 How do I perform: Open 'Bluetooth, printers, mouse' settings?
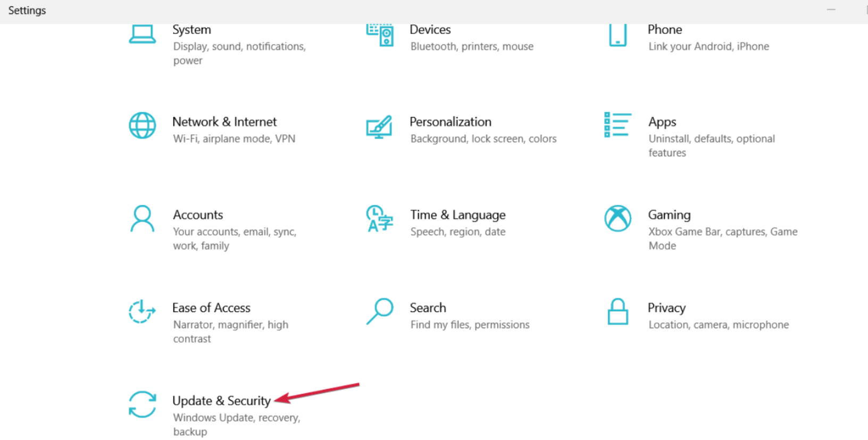(472, 46)
